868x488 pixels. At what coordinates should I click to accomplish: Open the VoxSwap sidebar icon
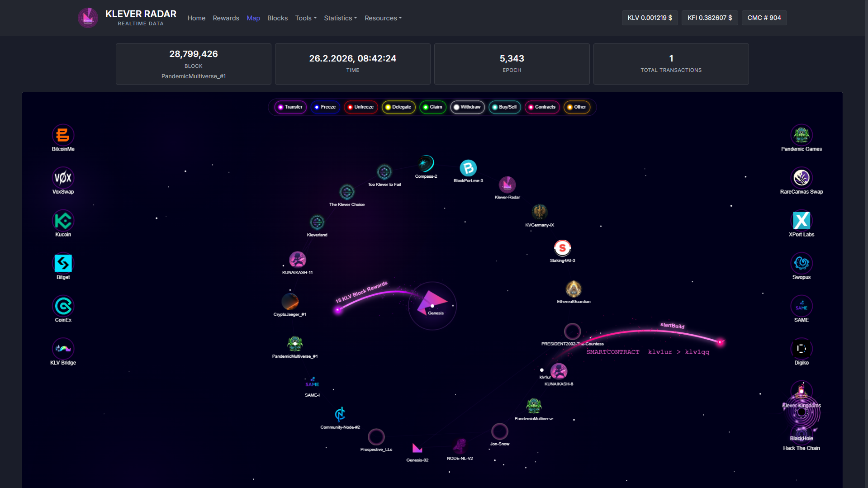tap(63, 177)
